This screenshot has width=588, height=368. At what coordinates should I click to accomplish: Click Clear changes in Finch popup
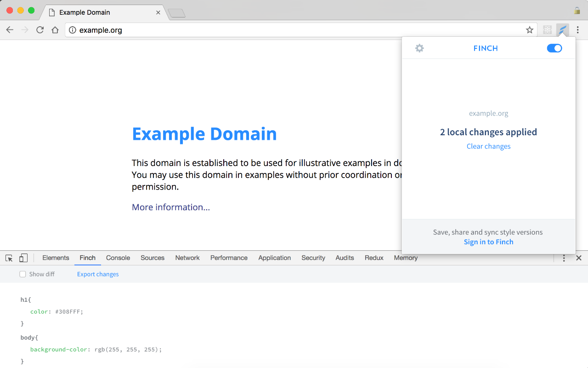point(488,146)
